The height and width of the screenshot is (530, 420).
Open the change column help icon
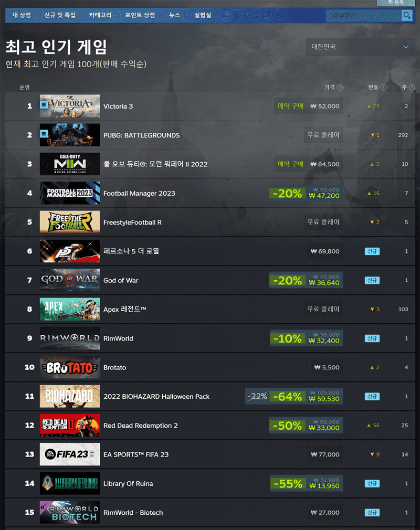tap(383, 87)
